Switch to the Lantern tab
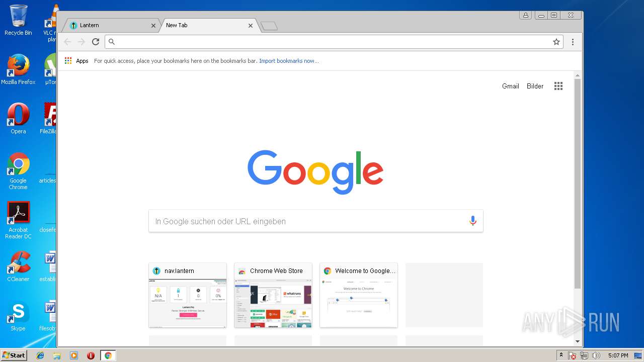This screenshot has height=362, width=644. 112,25
